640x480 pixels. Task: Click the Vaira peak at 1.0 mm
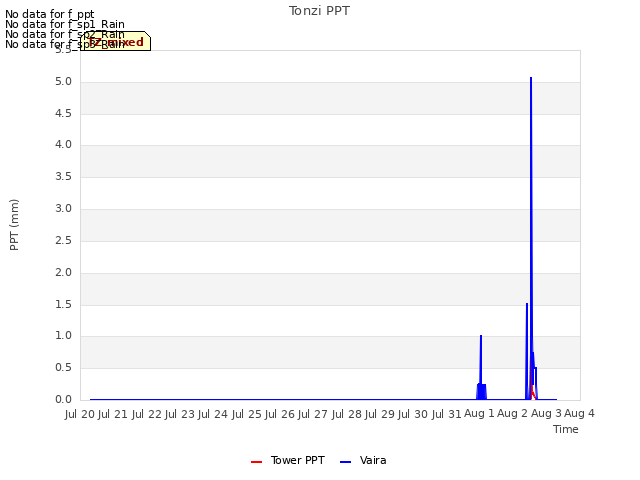pos(481,336)
